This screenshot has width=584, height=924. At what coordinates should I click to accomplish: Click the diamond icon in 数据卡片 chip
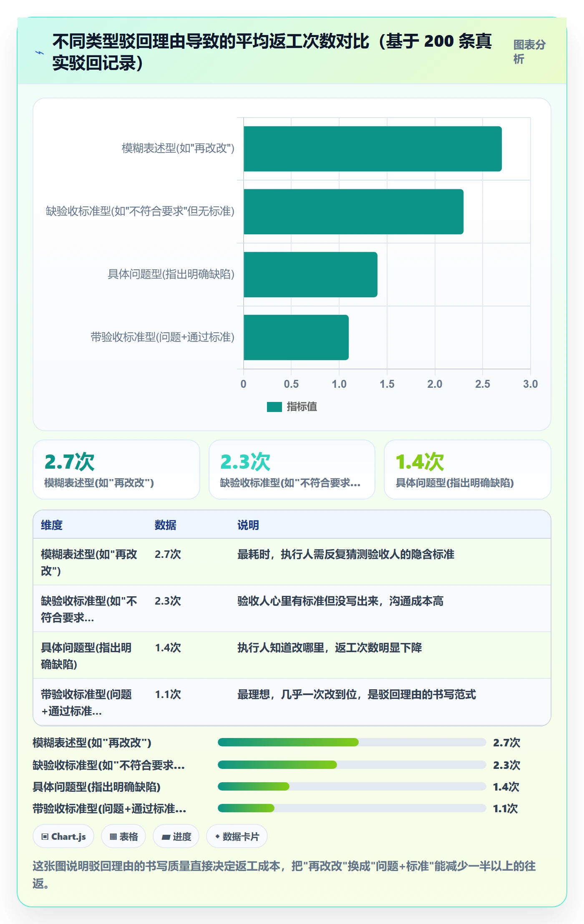click(217, 836)
